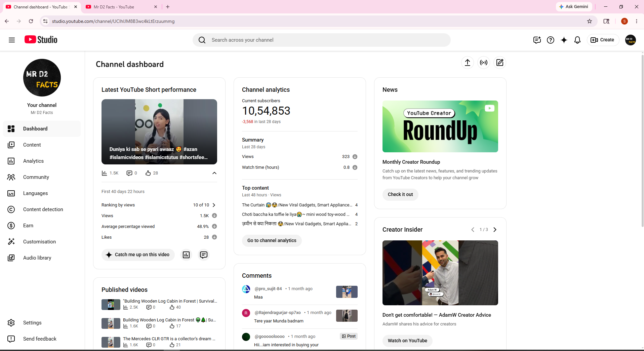
Task: Open the browser side panel search icon
Action: pyautogui.click(x=606, y=21)
